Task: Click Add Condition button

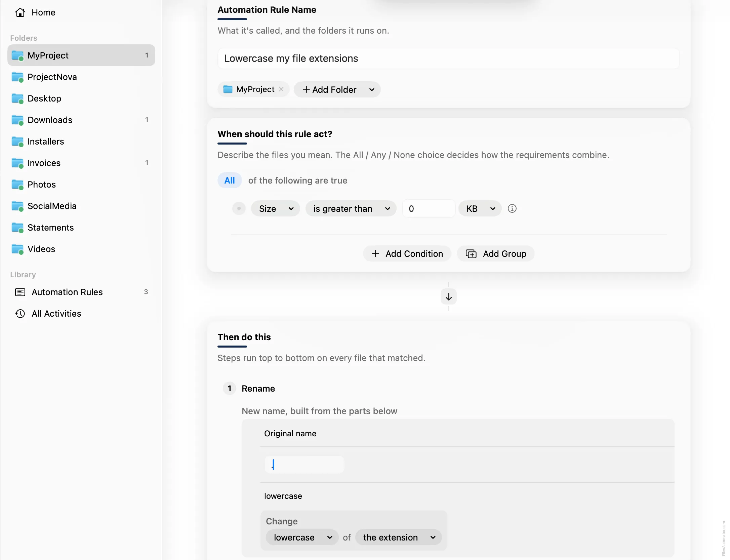Action: 407,254
